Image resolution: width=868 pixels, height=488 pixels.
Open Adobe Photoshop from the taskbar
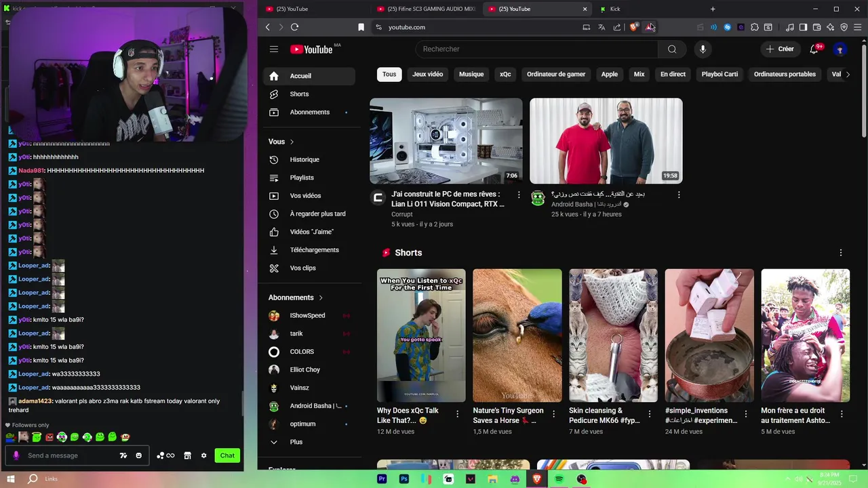point(404,479)
